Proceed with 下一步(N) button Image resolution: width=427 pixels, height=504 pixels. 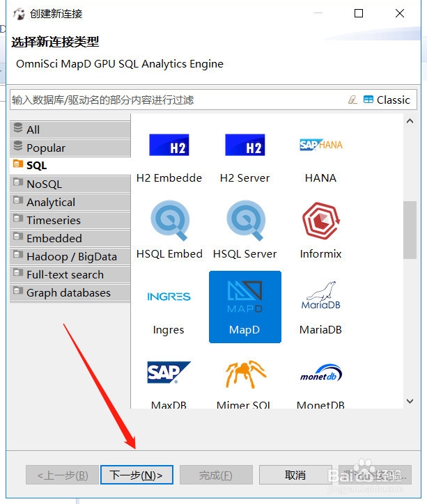(137, 475)
